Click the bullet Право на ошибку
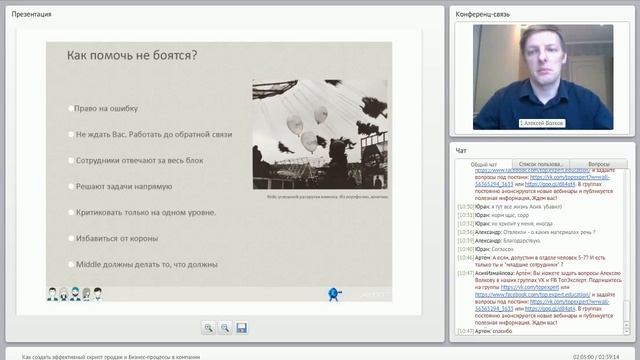The image size is (640, 360). pyautogui.click(x=106, y=108)
